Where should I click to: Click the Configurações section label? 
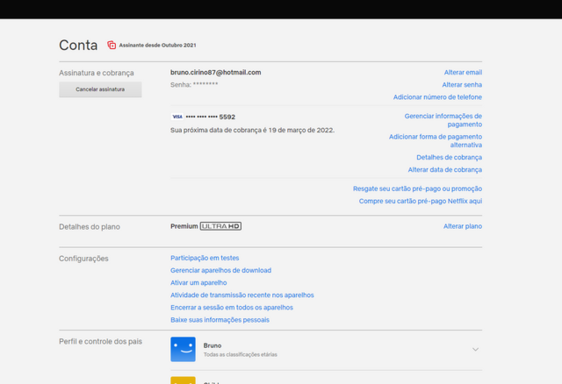coord(84,259)
